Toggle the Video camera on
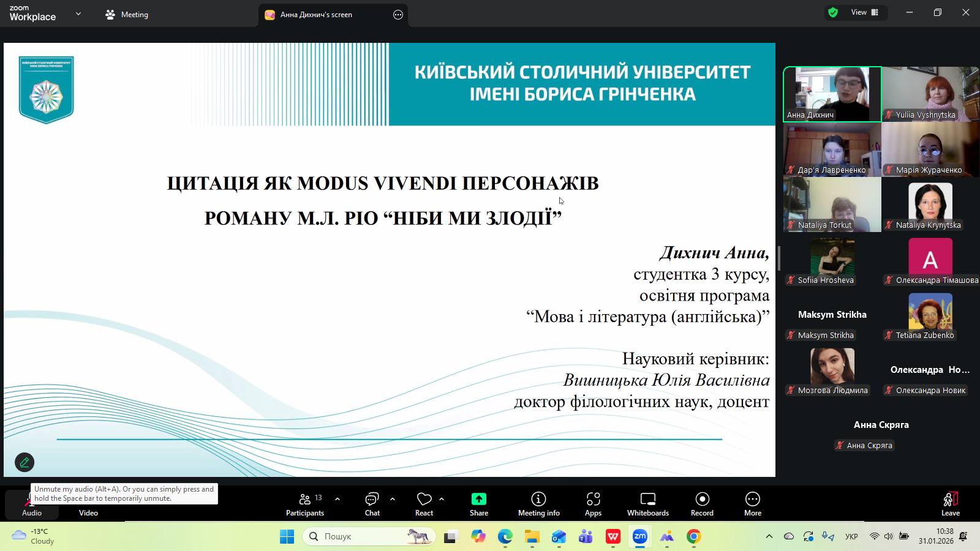Screen dimensions: 980x551 click(x=88, y=506)
